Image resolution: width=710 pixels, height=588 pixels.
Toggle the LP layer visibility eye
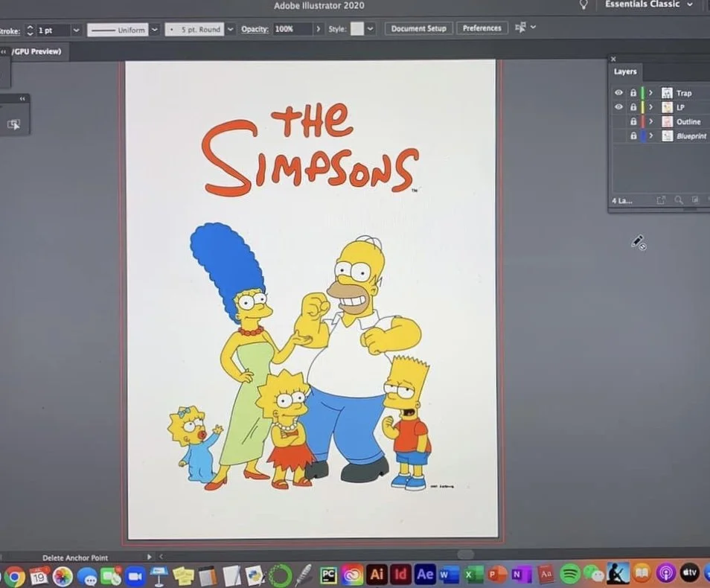pos(618,106)
